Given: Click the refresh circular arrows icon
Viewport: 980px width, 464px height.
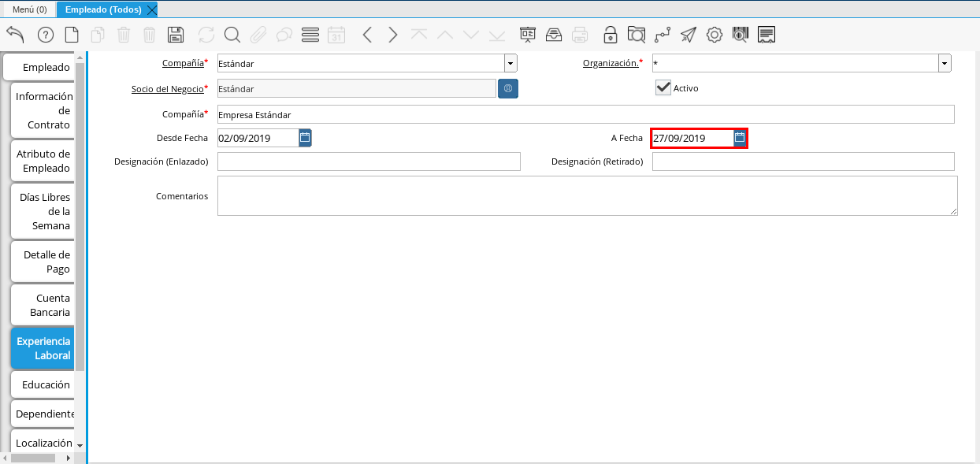Looking at the screenshot, I should click(x=206, y=35).
